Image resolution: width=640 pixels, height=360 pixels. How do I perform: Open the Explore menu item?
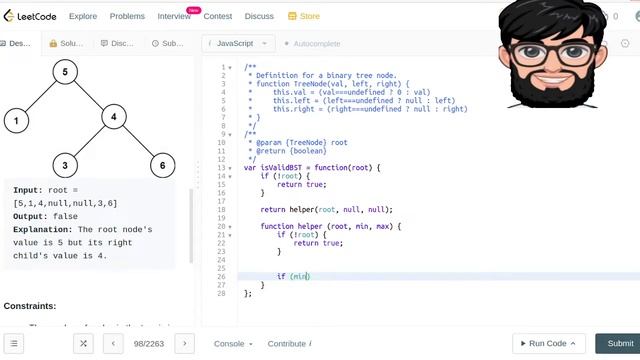(83, 16)
